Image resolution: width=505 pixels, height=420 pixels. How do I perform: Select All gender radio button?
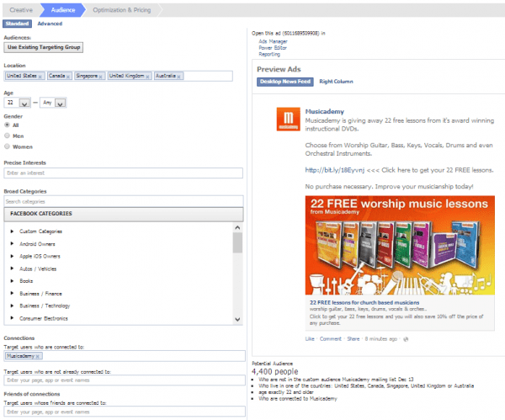click(x=7, y=125)
